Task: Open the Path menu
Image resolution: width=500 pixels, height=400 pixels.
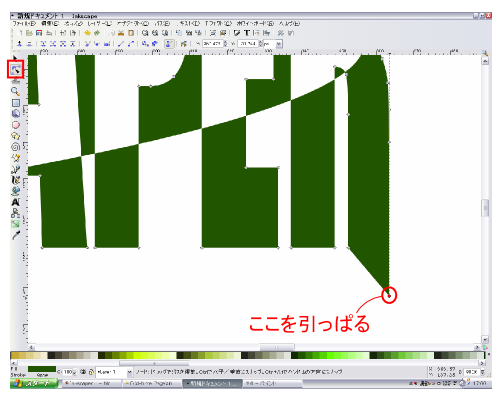Action: (x=163, y=23)
